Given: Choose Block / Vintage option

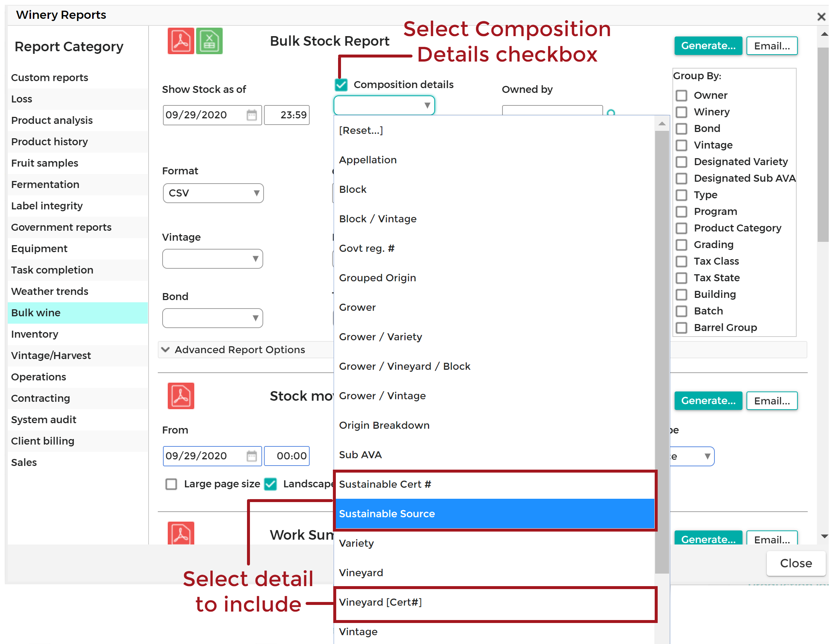Looking at the screenshot, I should (494, 219).
